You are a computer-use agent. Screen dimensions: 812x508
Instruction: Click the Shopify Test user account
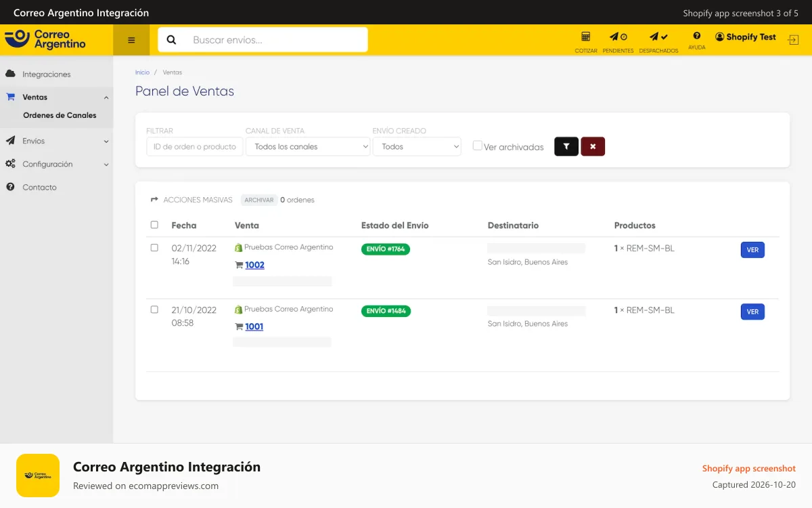[746, 37]
